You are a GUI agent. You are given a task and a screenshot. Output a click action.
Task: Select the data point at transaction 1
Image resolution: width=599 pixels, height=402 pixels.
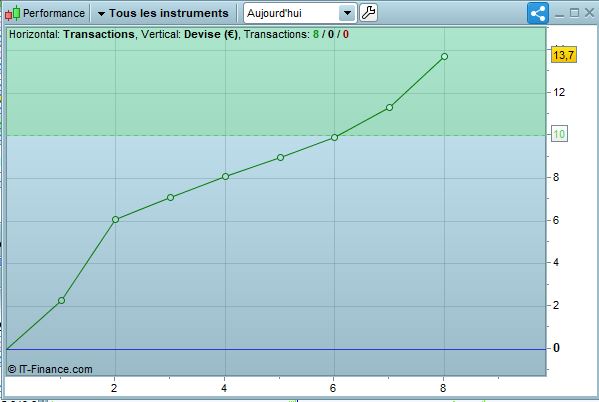(x=61, y=301)
